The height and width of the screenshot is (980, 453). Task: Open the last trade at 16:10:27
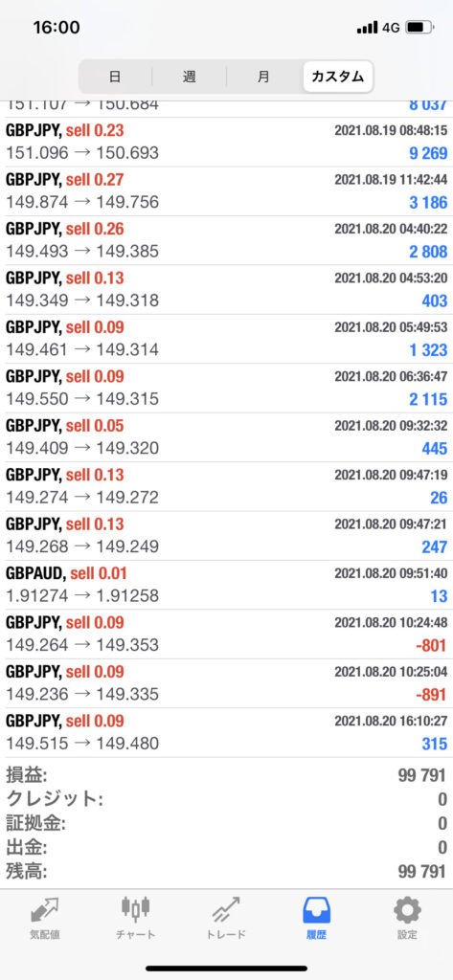tap(226, 732)
